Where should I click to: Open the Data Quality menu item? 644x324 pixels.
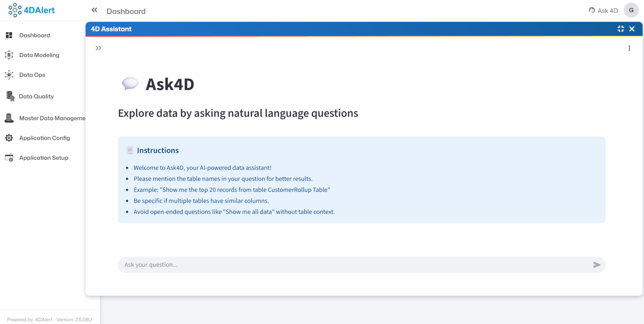point(36,97)
